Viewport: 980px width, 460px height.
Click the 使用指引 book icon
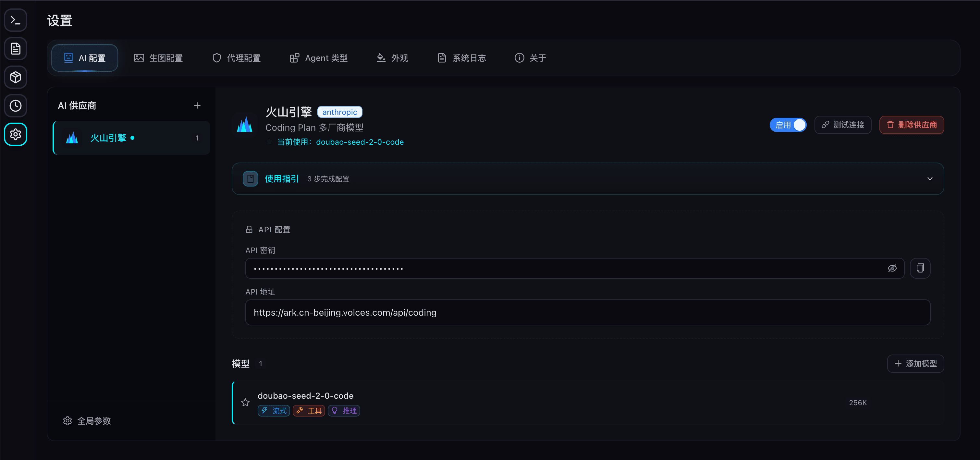[x=250, y=178]
